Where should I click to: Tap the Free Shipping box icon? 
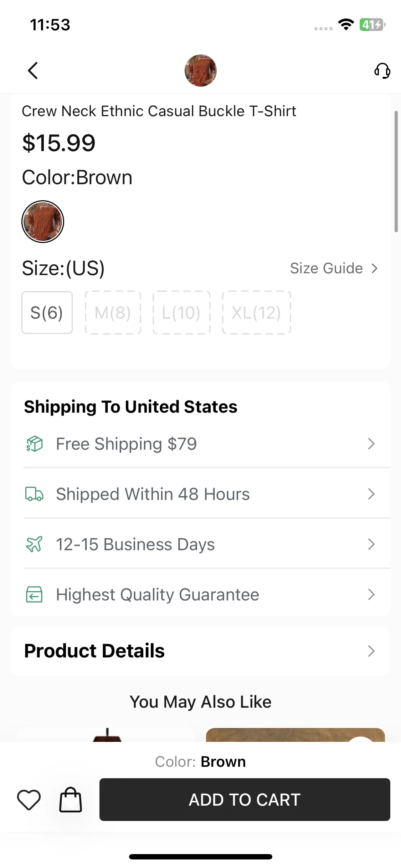tap(34, 444)
